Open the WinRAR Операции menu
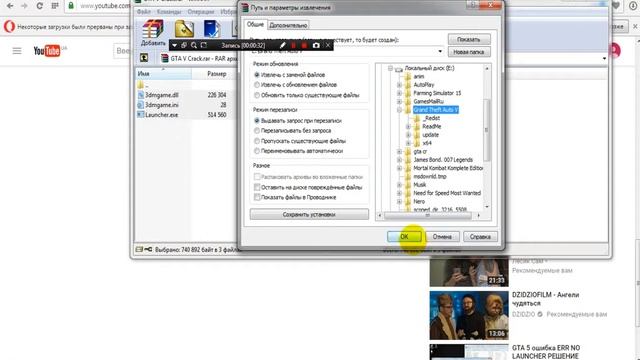The height and width of the screenshot is (360, 640). click(x=201, y=12)
